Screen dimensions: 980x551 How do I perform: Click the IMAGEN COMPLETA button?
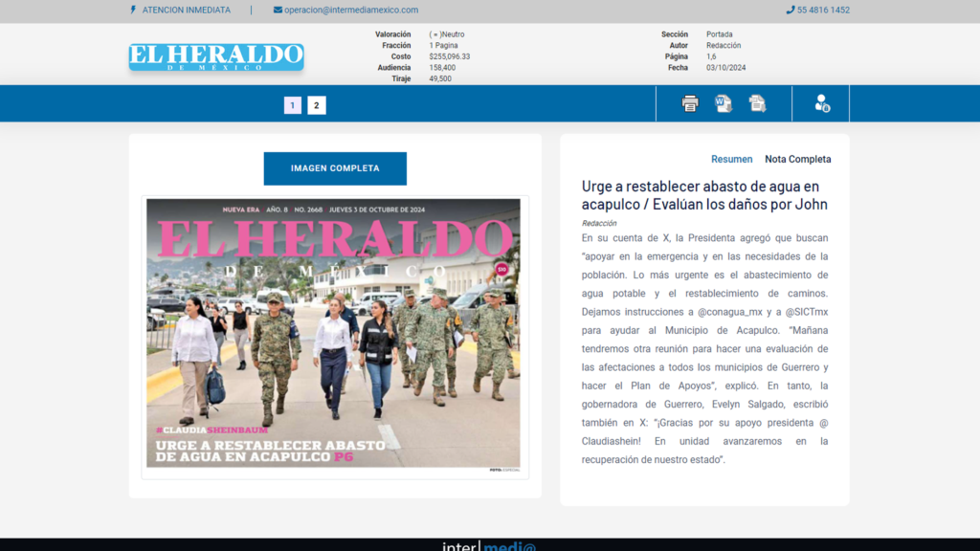click(335, 168)
